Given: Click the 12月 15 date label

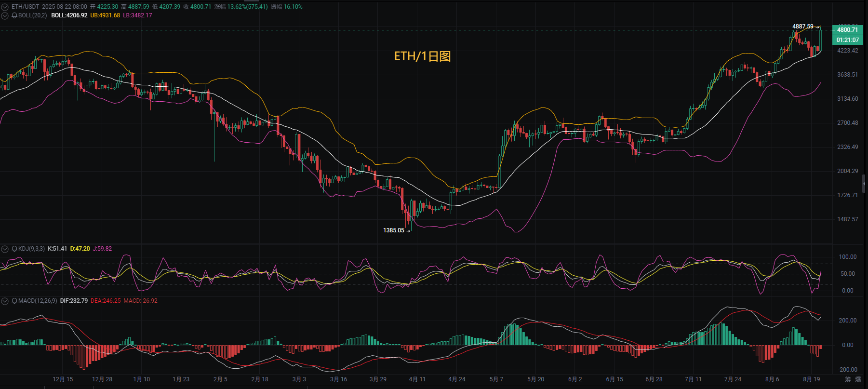Looking at the screenshot, I should [x=63, y=379].
